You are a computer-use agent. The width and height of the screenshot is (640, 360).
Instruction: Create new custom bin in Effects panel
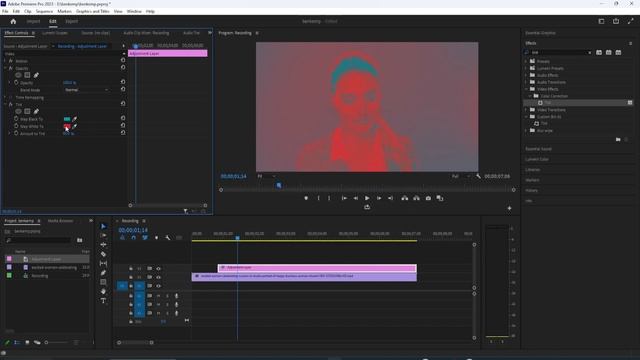[x=618, y=140]
